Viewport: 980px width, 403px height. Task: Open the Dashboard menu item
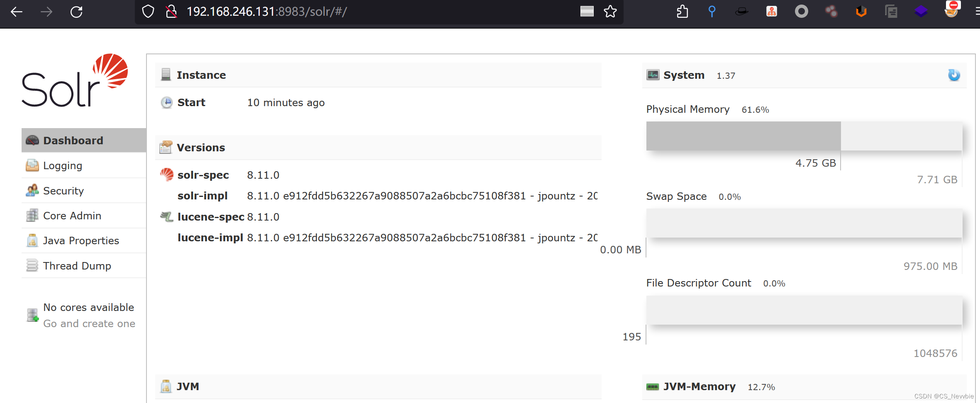pos(84,140)
